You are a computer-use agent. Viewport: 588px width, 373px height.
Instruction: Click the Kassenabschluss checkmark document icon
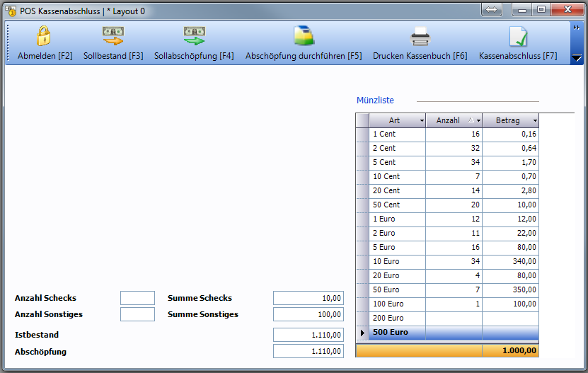point(518,36)
